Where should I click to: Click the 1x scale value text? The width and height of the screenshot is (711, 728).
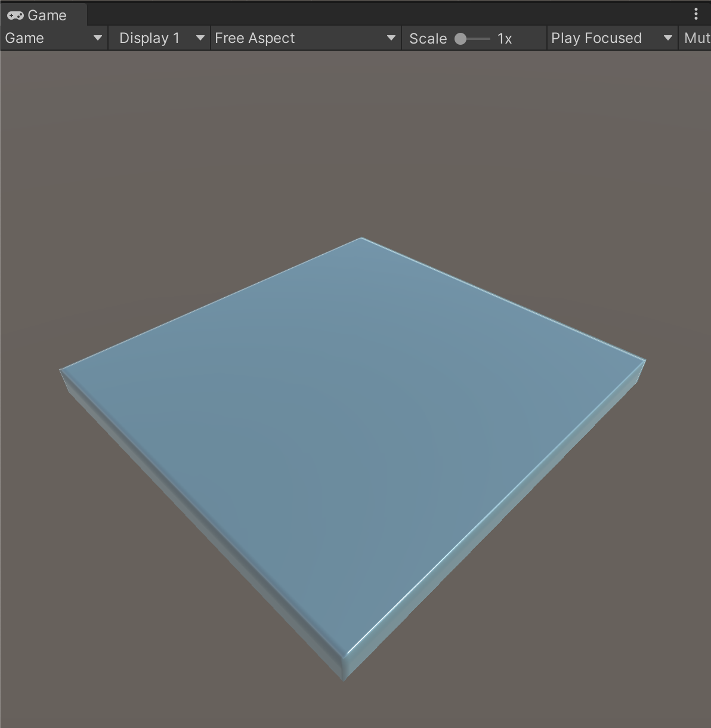[505, 39]
